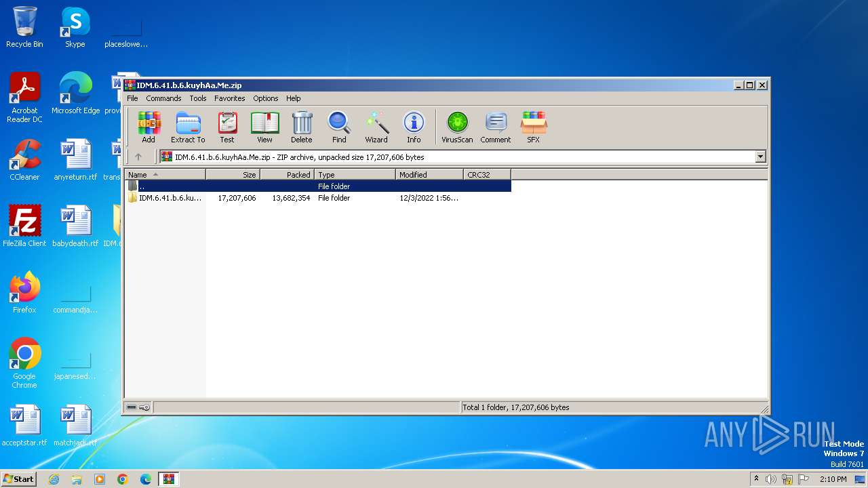The width and height of the screenshot is (868, 488).
Task: Select the IDM.6.41.b.6.ku... folder row
Action: 317,198
